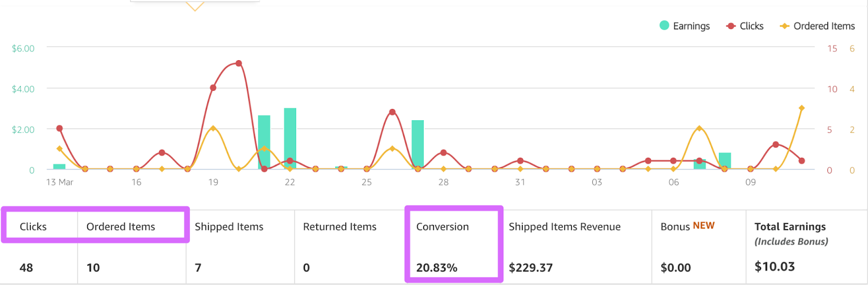Click the last yellow Ordered Items point
This screenshot has height=285, width=868.
pyautogui.click(x=801, y=108)
